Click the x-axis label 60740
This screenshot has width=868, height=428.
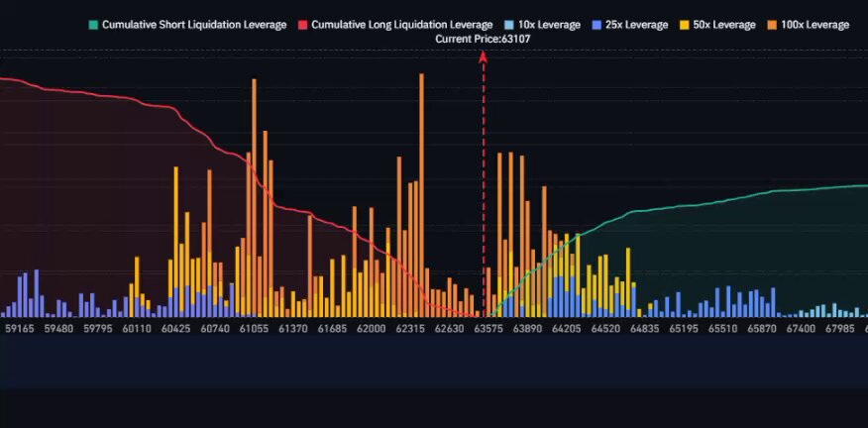pyautogui.click(x=215, y=328)
